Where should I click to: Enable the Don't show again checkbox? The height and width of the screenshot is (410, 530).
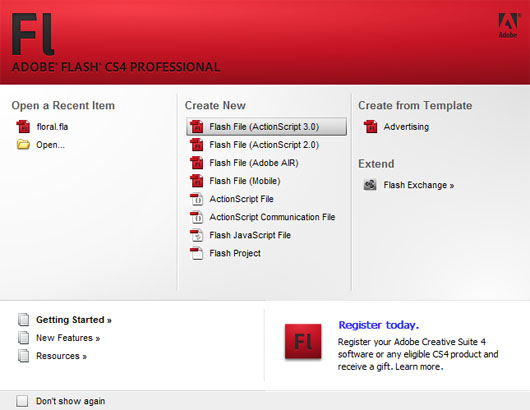coord(22,401)
